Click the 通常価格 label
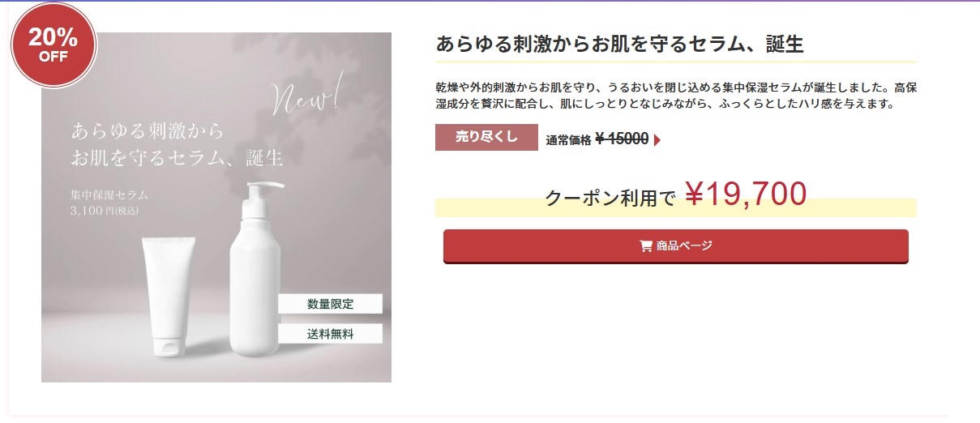 point(568,140)
